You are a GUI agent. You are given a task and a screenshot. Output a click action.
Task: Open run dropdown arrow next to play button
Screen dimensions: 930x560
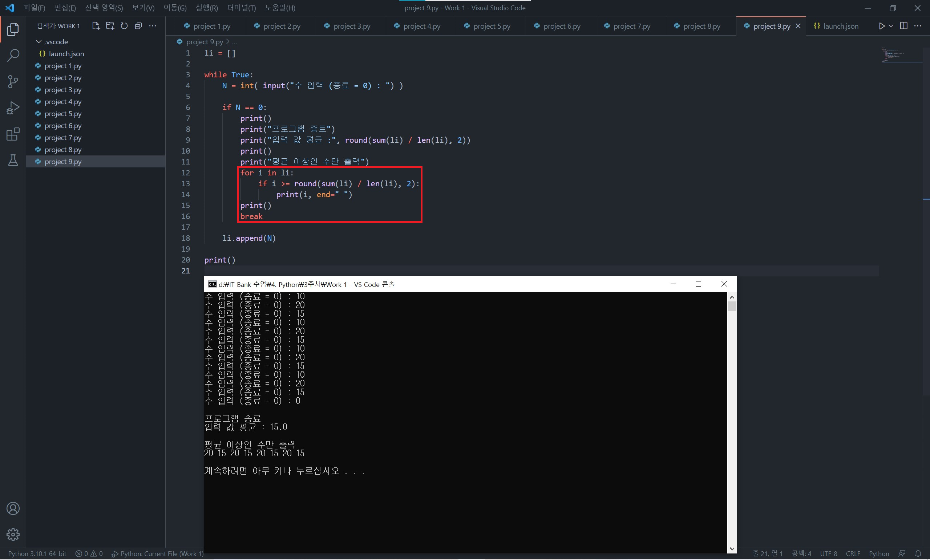[891, 26]
